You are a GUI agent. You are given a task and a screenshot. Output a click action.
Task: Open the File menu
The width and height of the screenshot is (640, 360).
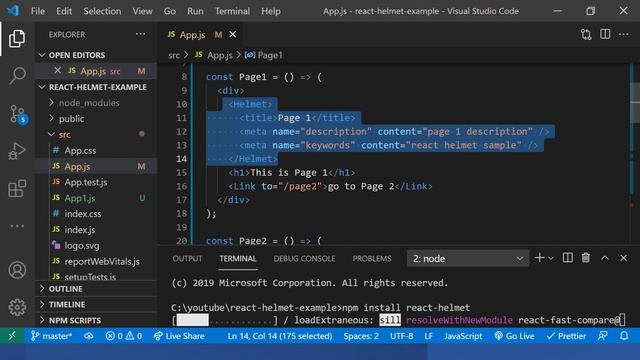tap(38, 11)
